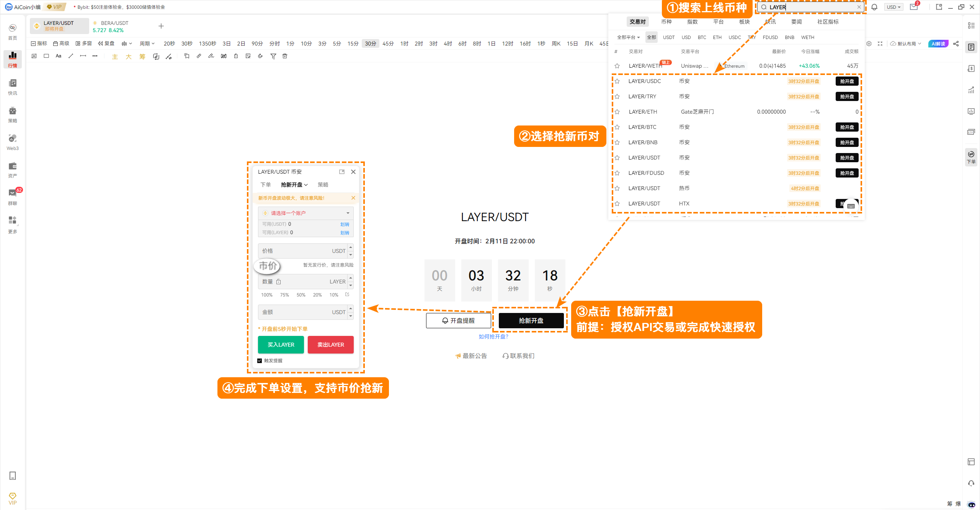Image resolution: width=980 pixels, height=510 pixels.
Task: Star the LAYER/USDC pair as favorite
Action: [x=617, y=81]
